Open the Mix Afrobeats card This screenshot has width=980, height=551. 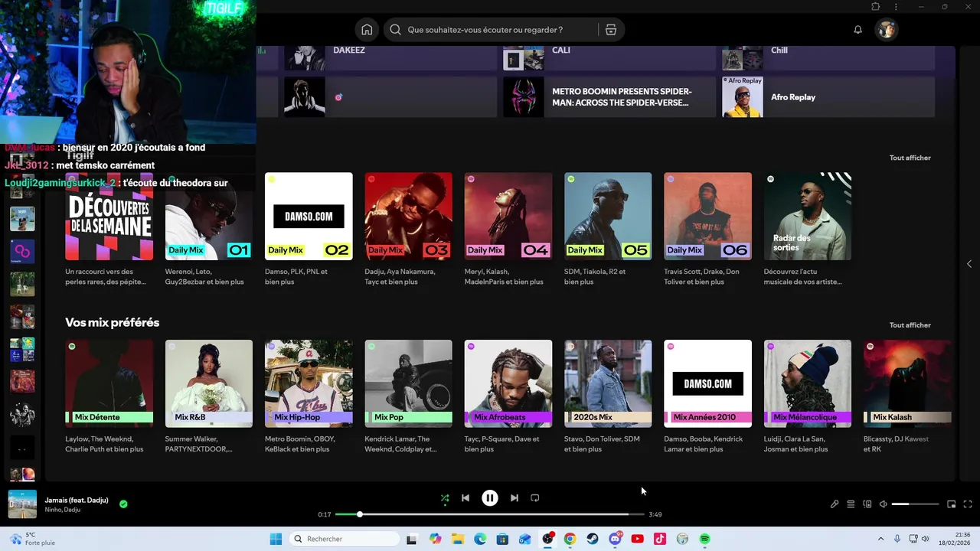[508, 396]
